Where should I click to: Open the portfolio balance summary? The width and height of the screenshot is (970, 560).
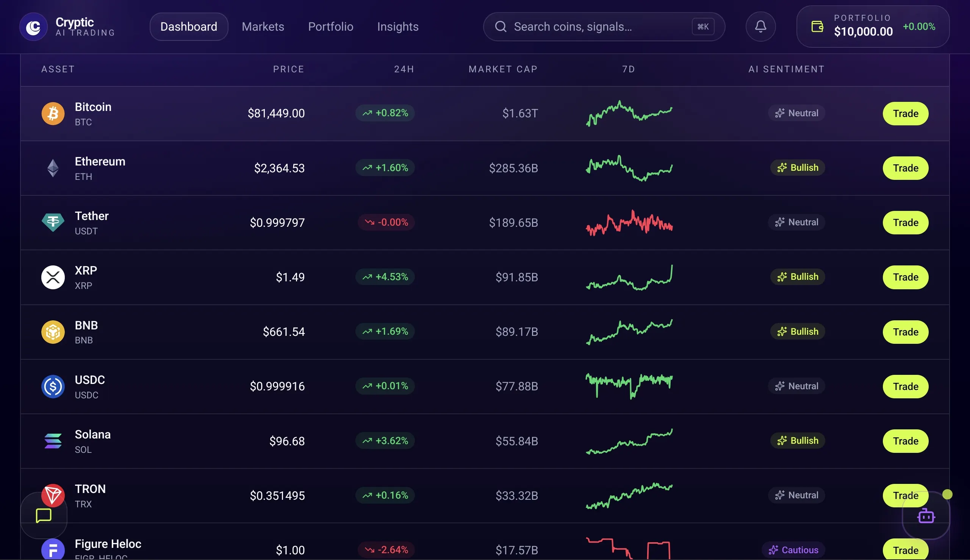(x=873, y=27)
